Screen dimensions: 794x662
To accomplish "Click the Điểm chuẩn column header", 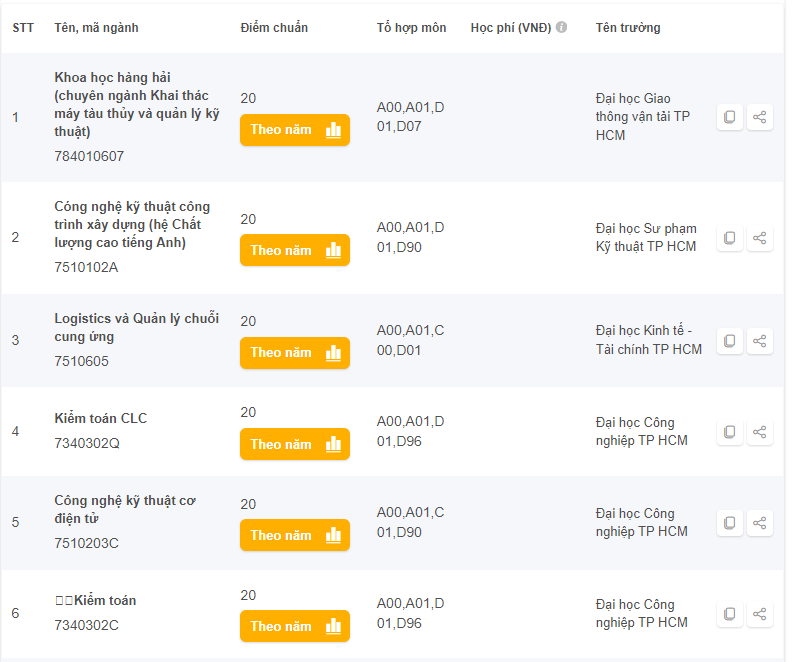I will coord(274,27).
